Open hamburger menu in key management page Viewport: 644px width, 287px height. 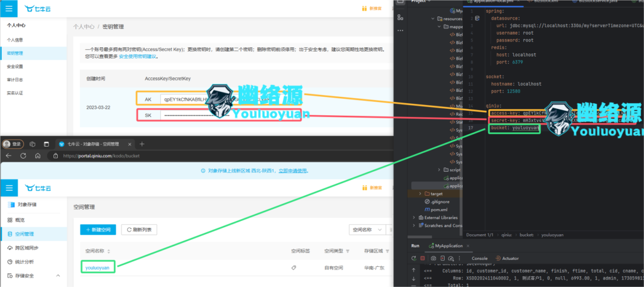9,8
